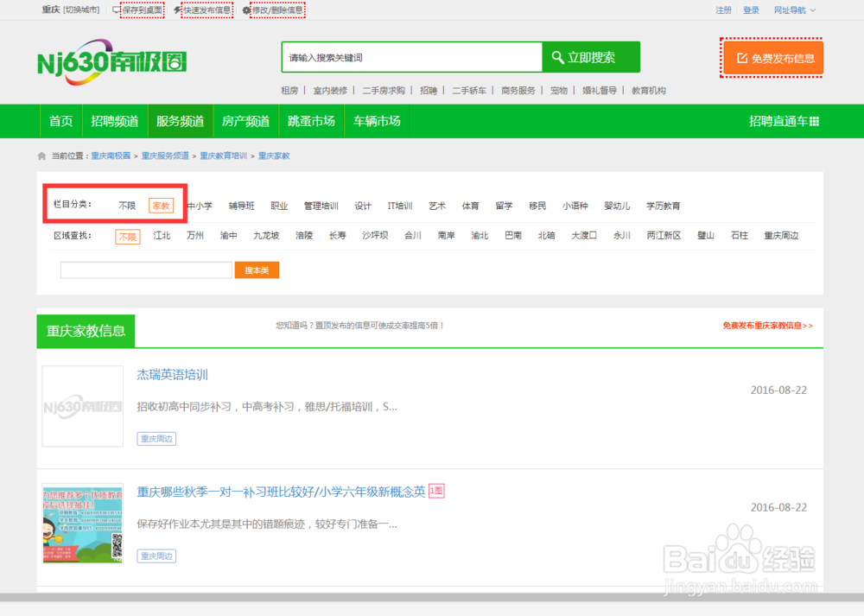Viewport: 864px width, 616px height.
Task: Click the lightning quick-publish icon at top
Action: 178,9
